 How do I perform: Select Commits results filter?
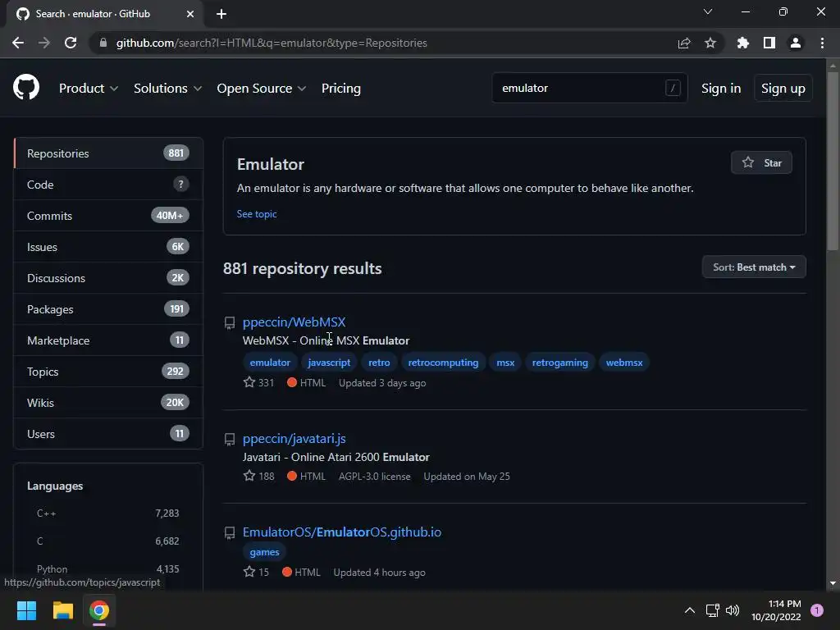108,216
